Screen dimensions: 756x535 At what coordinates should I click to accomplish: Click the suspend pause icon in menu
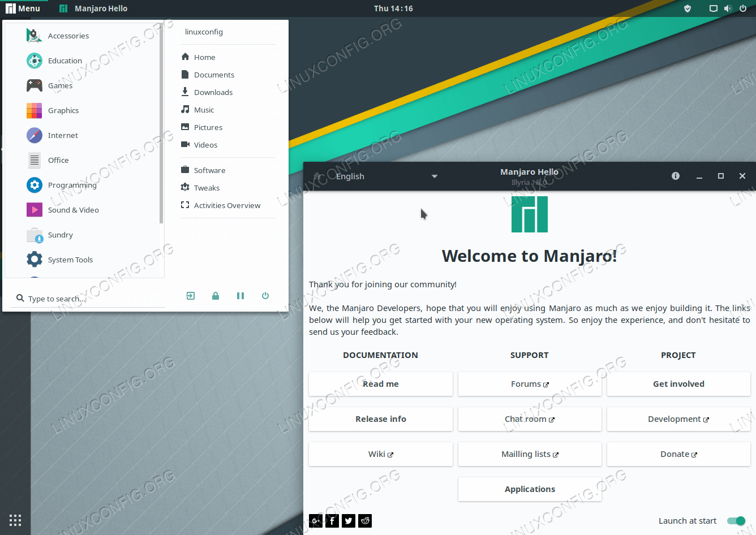click(x=240, y=296)
